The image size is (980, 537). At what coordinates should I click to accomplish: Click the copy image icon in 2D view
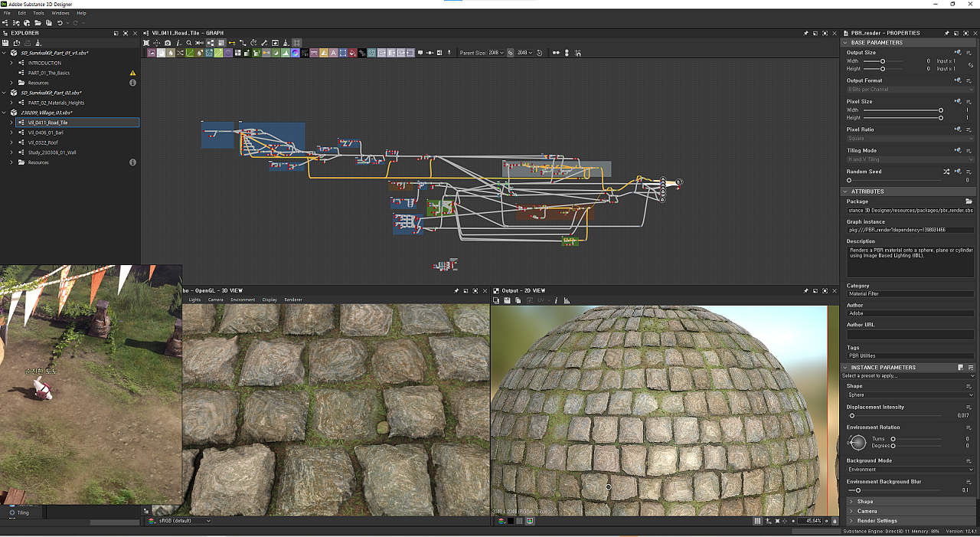pyautogui.click(x=518, y=300)
